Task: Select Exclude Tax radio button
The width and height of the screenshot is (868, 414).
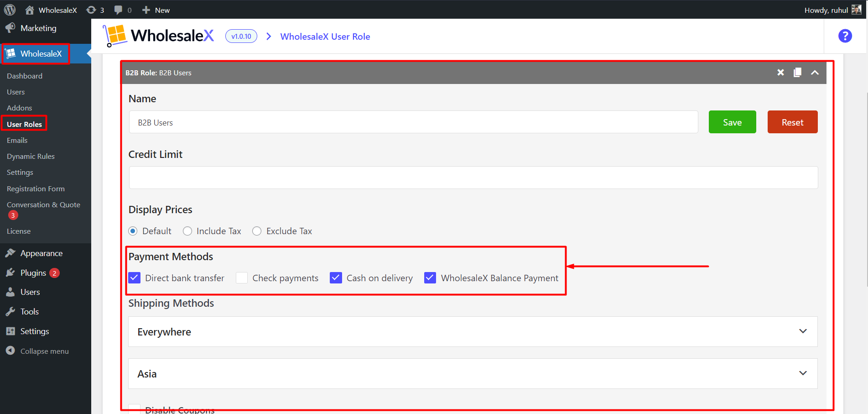Action: [257, 231]
